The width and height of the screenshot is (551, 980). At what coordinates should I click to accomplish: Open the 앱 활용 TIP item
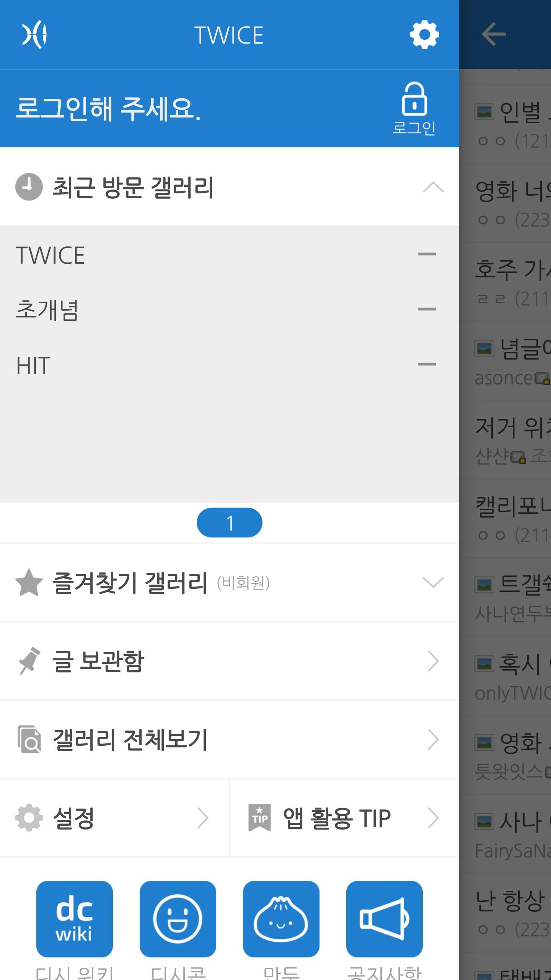coord(345,818)
